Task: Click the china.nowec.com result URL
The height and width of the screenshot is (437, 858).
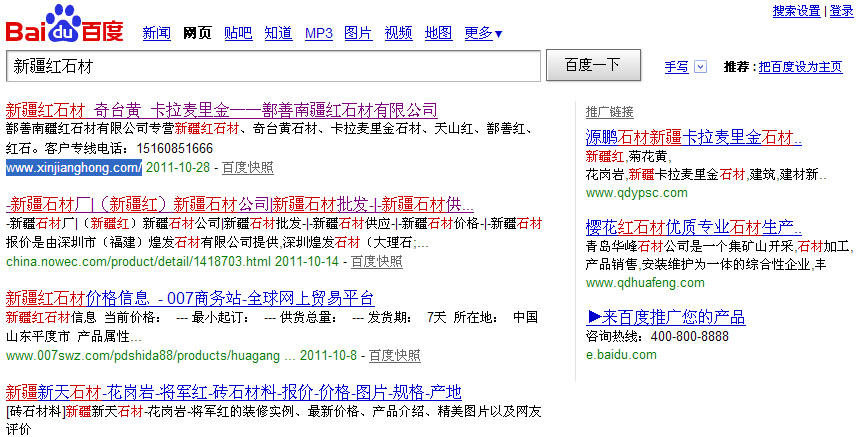Action: [138, 261]
